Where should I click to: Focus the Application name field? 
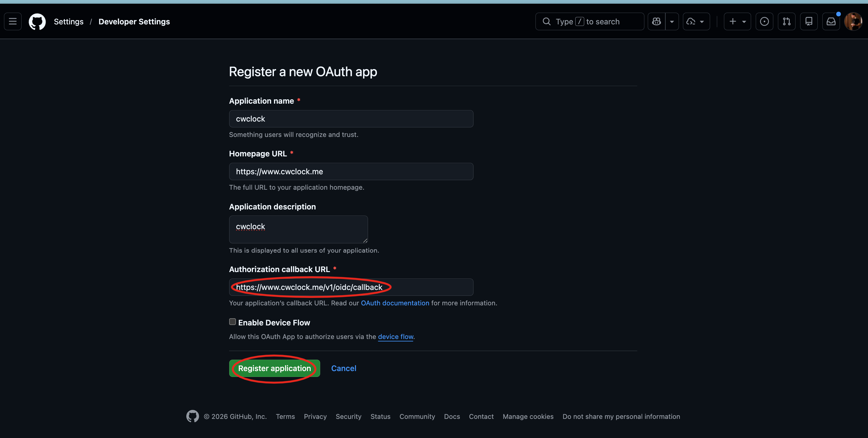351,118
